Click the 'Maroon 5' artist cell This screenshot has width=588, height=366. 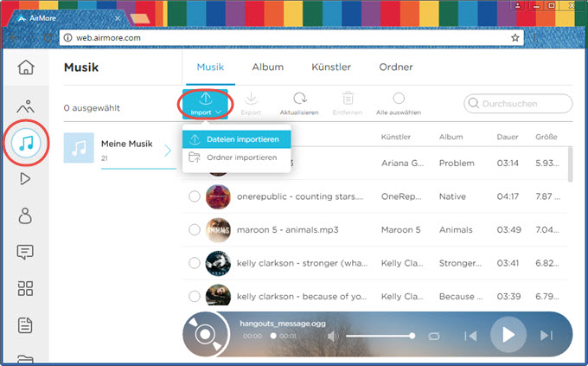pos(401,230)
